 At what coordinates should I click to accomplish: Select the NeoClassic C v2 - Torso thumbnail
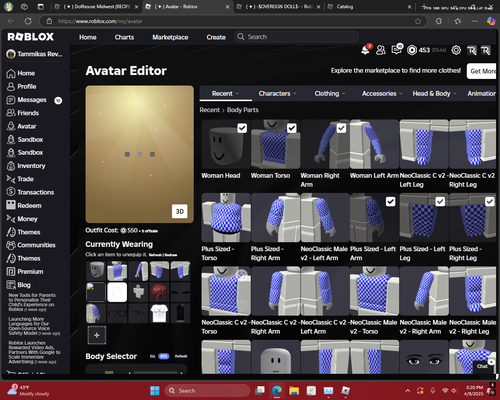(x=226, y=291)
